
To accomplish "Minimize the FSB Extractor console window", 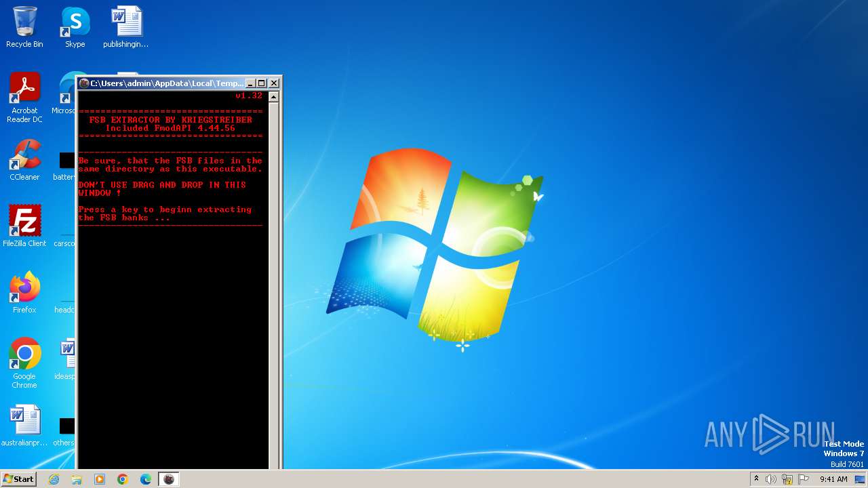I will click(x=250, y=83).
